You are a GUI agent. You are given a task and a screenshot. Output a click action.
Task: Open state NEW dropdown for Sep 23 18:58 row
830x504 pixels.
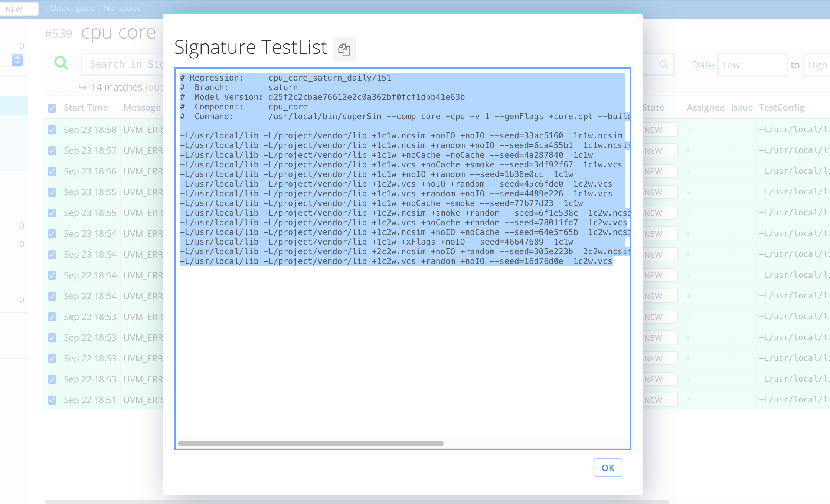[660, 130]
